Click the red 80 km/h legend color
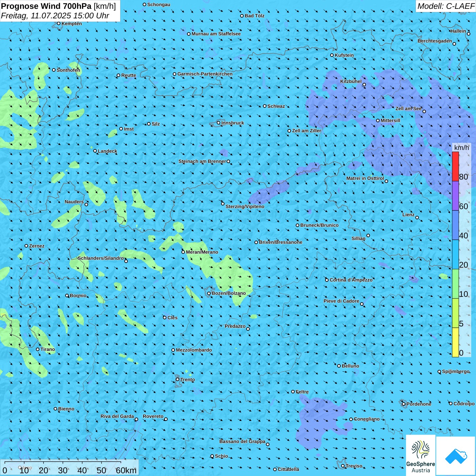Viewport: 476px width, 476px height. pos(455,166)
